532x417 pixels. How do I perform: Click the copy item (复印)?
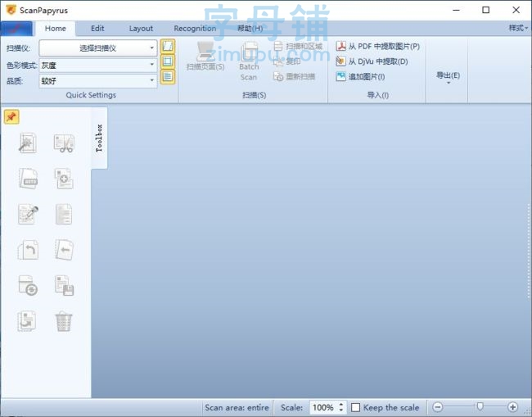pyautogui.click(x=287, y=61)
